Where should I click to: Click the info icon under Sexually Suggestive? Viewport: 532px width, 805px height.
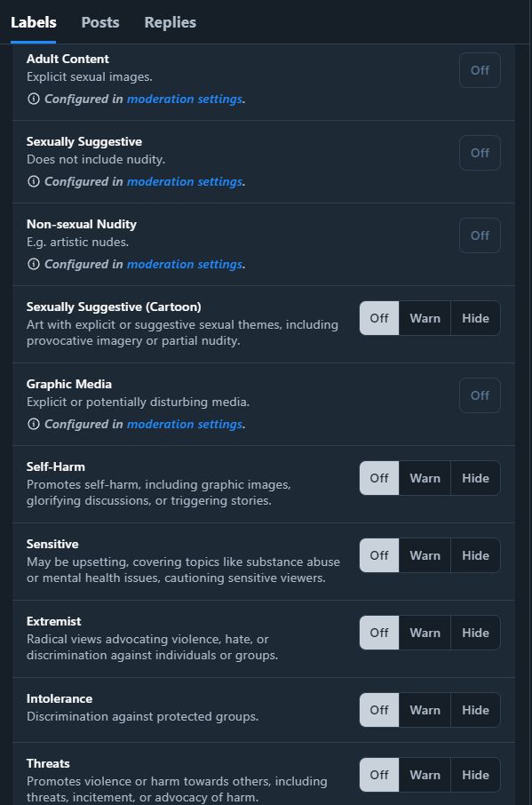tap(33, 181)
